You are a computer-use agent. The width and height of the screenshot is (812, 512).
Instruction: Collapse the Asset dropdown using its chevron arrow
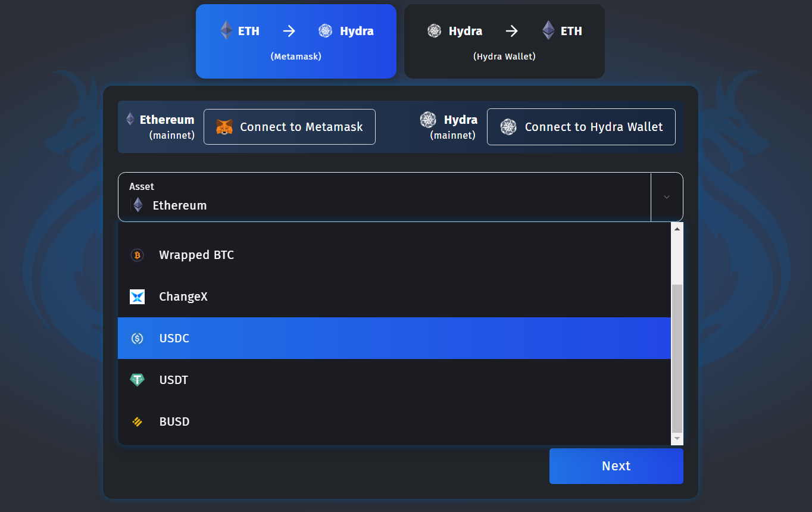667,197
